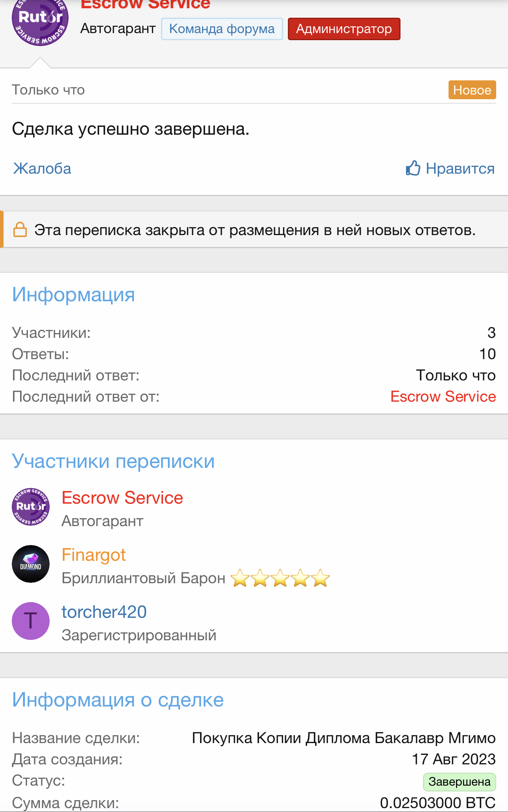508x812 pixels.
Task: Click the thumbs-up like icon
Action: (x=413, y=169)
